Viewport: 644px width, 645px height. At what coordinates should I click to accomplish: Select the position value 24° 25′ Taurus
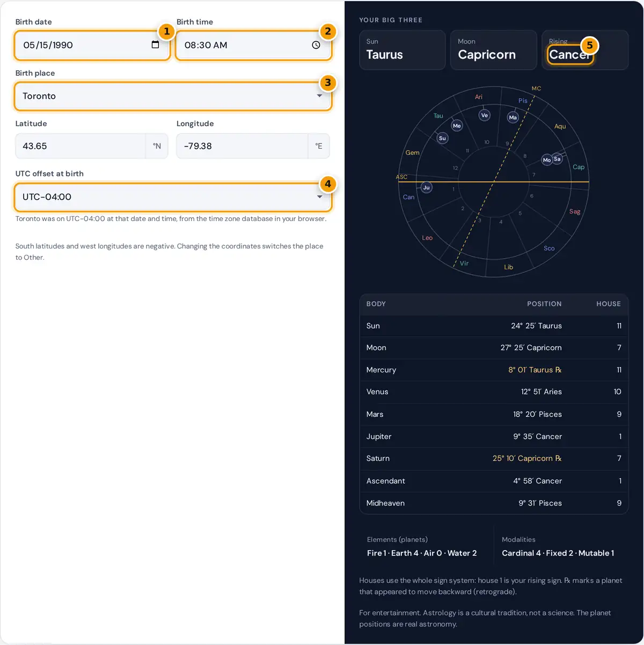[x=536, y=326]
